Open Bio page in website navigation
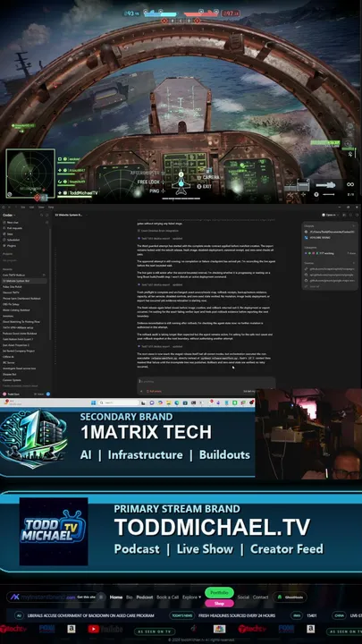 click(130, 597)
